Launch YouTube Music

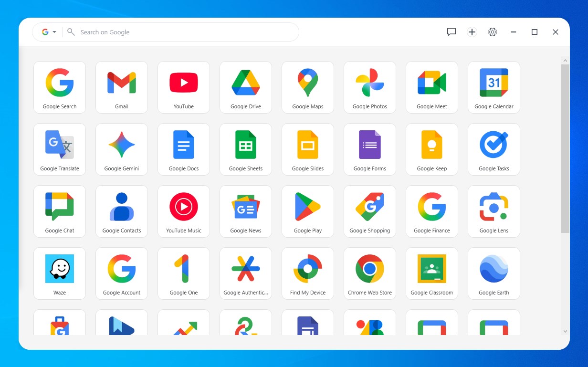[184, 211]
